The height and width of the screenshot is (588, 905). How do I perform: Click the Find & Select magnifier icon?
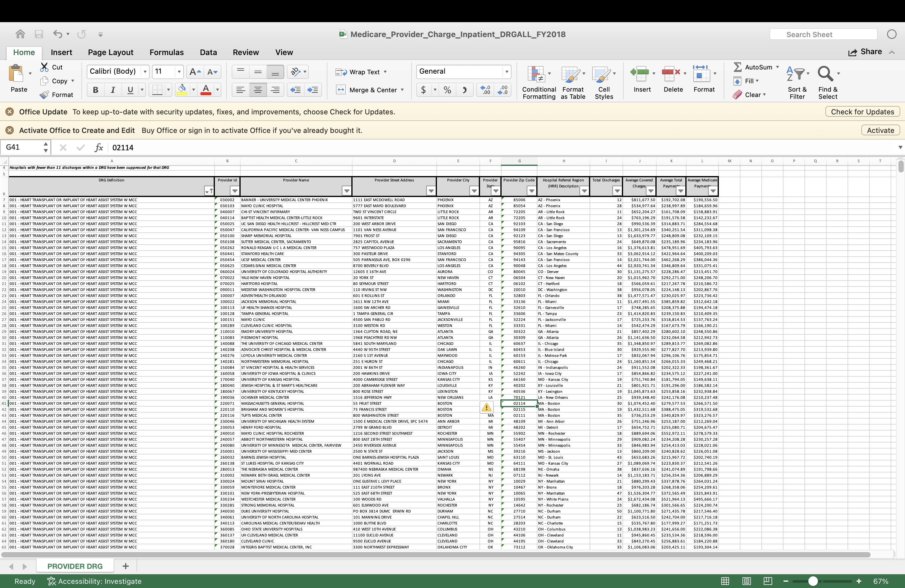(825, 73)
